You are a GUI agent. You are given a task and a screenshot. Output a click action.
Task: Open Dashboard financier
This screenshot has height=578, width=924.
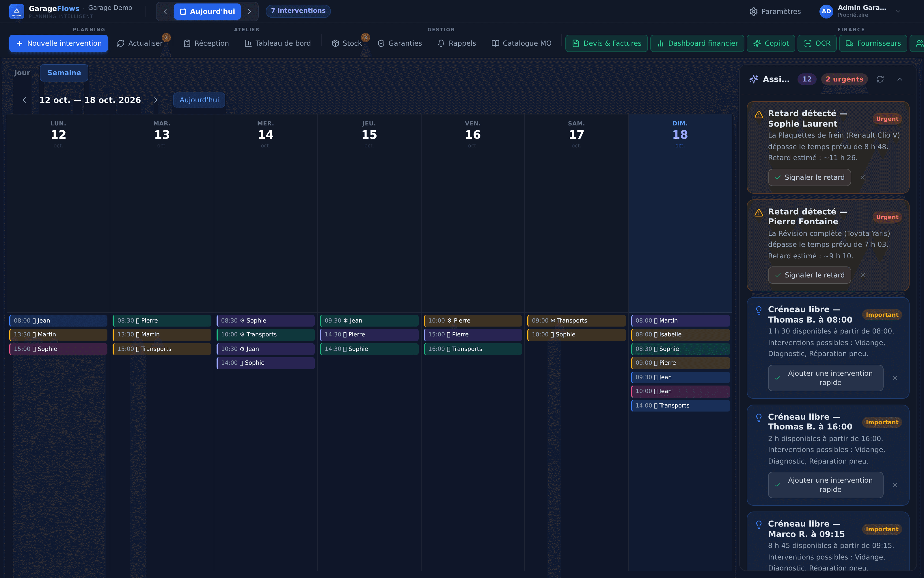pos(697,43)
